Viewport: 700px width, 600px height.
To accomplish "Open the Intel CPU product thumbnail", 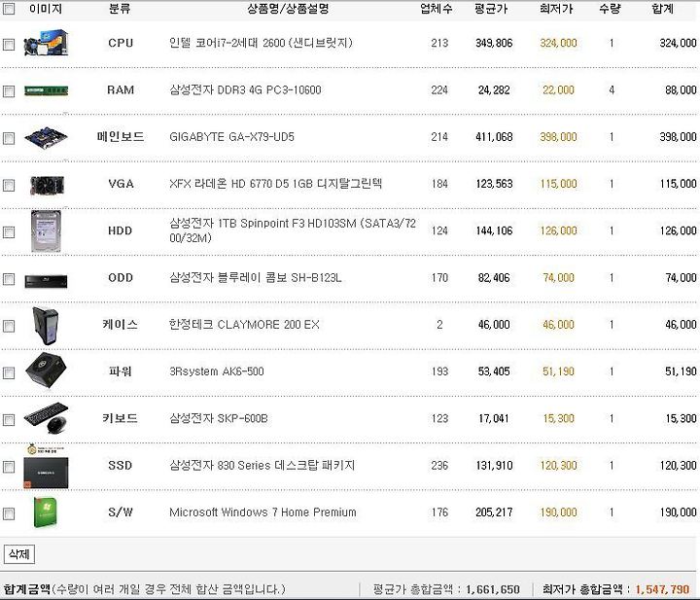I will click(x=46, y=43).
